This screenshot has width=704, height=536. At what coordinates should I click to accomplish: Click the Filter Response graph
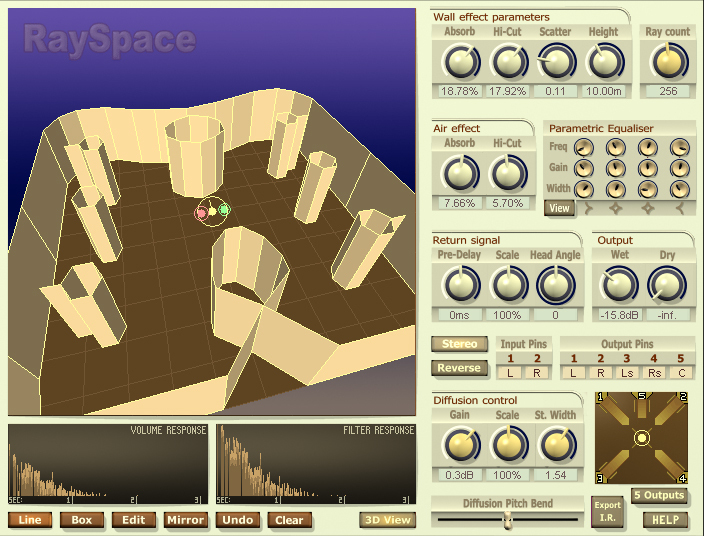pos(316,464)
